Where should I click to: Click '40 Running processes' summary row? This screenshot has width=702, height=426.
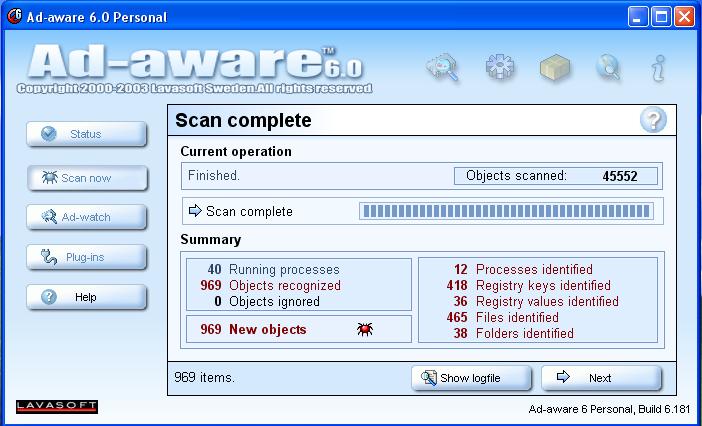coord(273,269)
